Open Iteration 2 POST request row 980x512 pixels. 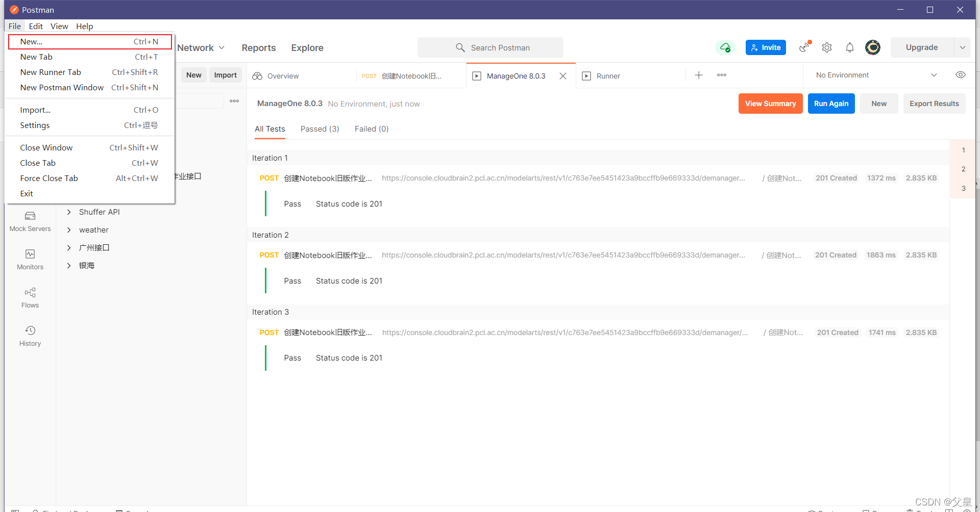pos(598,255)
